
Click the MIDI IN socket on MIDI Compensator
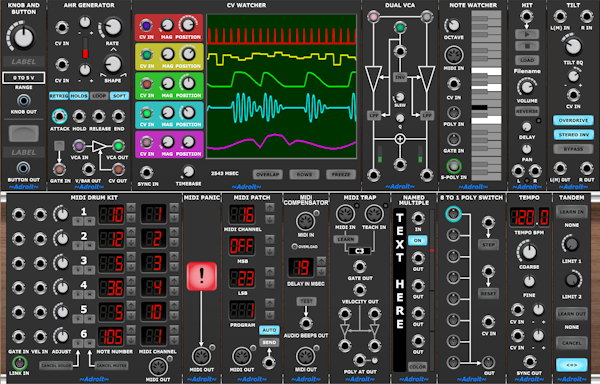click(x=305, y=221)
